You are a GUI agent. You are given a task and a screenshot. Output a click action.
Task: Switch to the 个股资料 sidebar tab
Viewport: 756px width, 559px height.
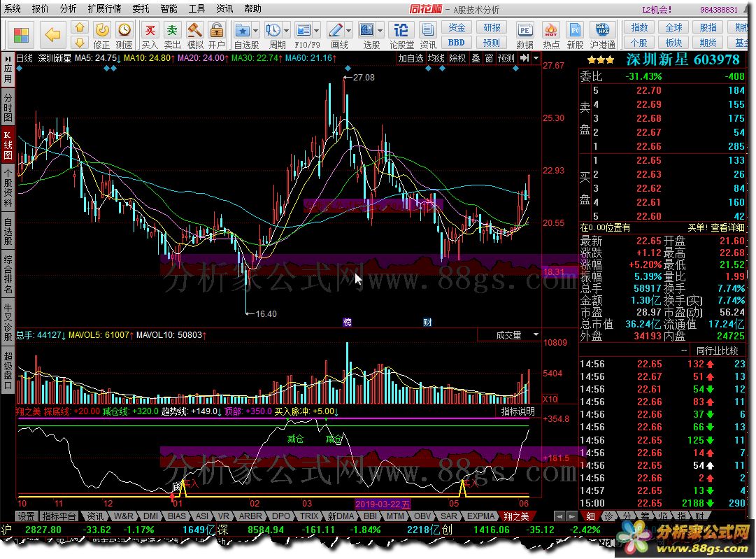click(x=8, y=187)
